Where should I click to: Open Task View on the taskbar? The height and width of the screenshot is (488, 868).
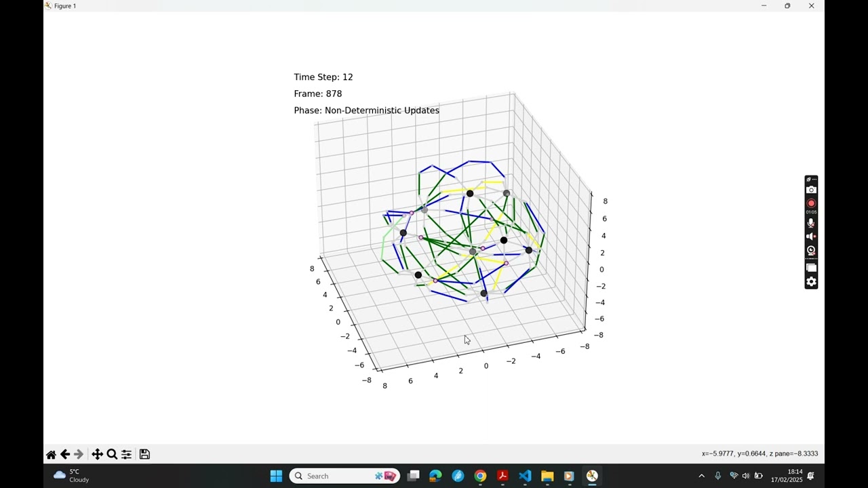413,476
